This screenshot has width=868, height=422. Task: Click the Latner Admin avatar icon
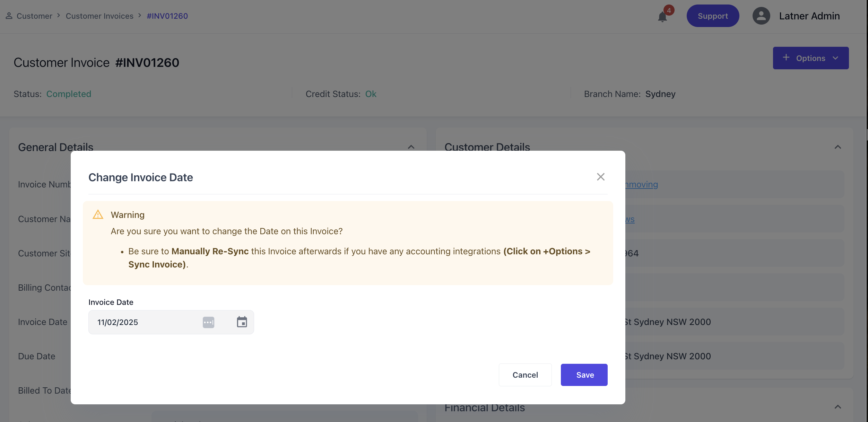coord(761,16)
